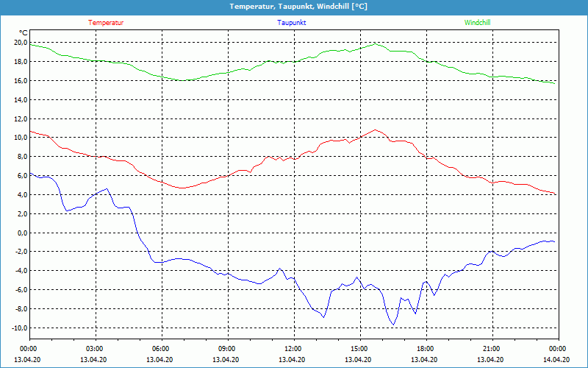Click the '10,0' y-axis label
This screenshot has width=588, height=368.
(x=21, y=138)
